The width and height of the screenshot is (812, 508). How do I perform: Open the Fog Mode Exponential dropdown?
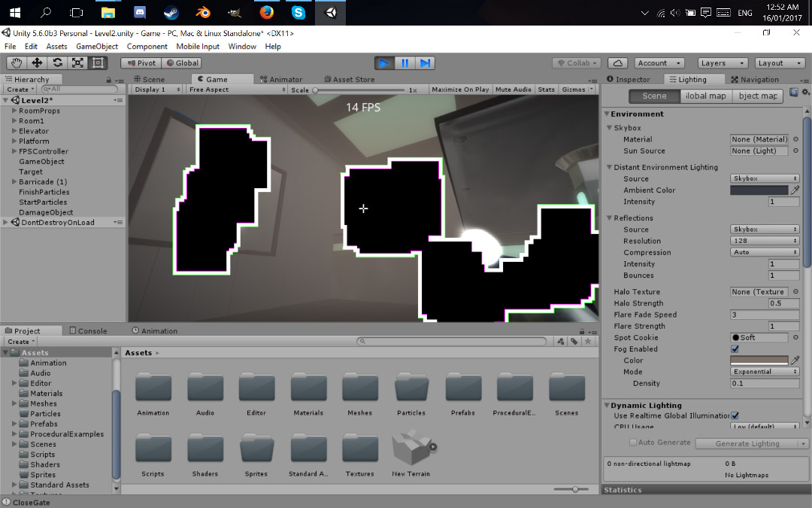click(764, 372)
